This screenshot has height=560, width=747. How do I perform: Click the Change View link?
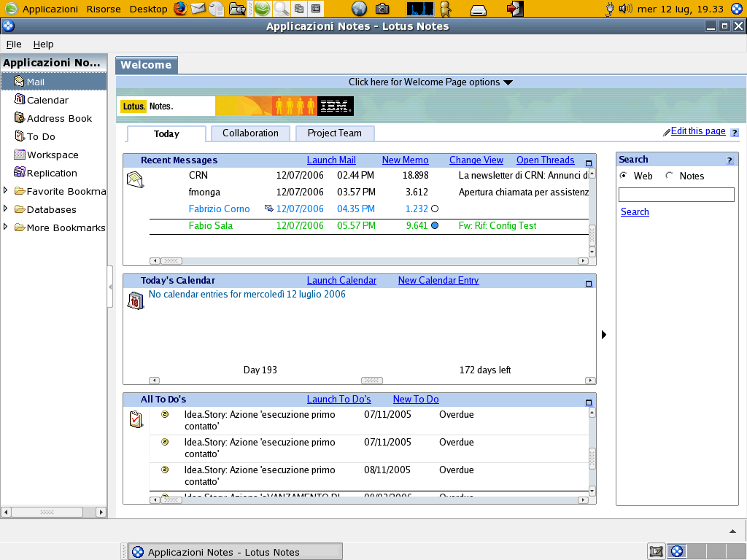(476, 160)
